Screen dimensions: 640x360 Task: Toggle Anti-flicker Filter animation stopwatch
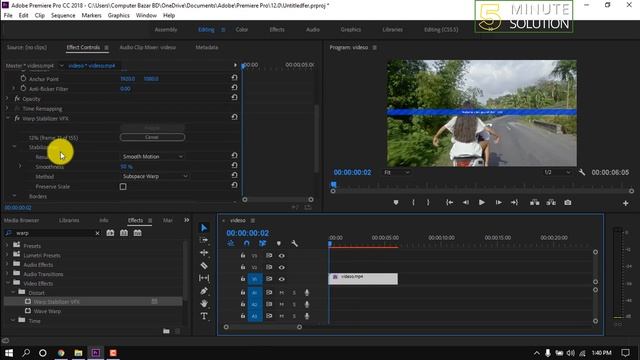click(x=23, y=88)
